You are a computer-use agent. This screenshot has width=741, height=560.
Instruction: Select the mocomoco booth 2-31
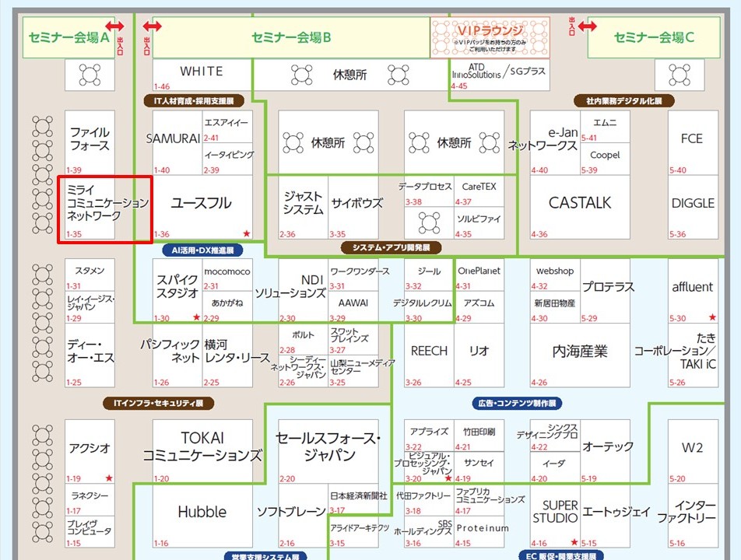[227, 275]
